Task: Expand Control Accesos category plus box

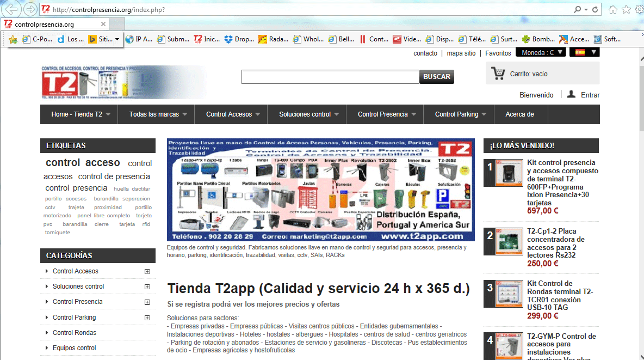Action: coord(147,272)
